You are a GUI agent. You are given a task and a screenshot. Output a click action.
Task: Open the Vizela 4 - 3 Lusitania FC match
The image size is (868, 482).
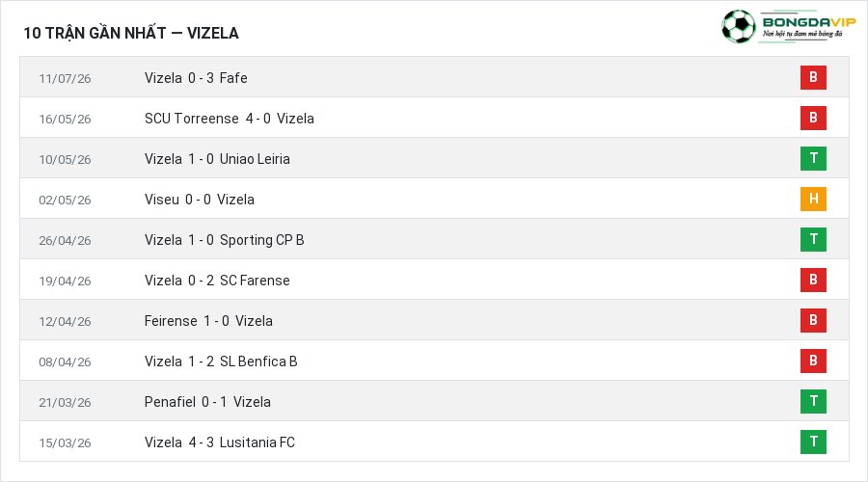[x=220, y=442]
